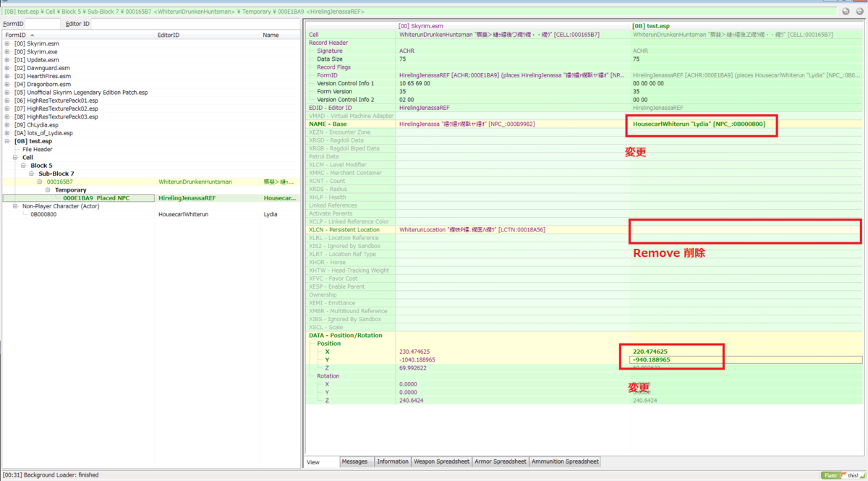Collapse the Block 5 node
The height and width of the screenshot is (481, 868).
(24, 166)
